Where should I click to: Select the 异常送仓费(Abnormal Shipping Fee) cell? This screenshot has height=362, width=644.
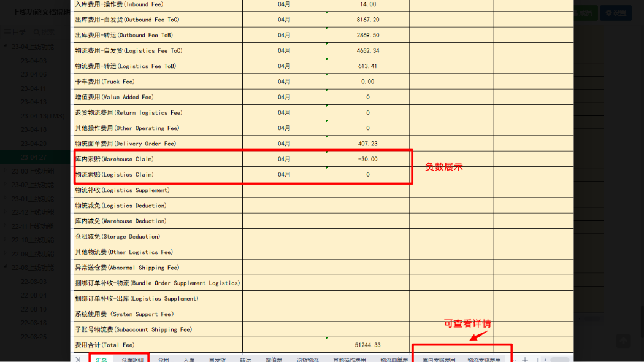(158, 268)
